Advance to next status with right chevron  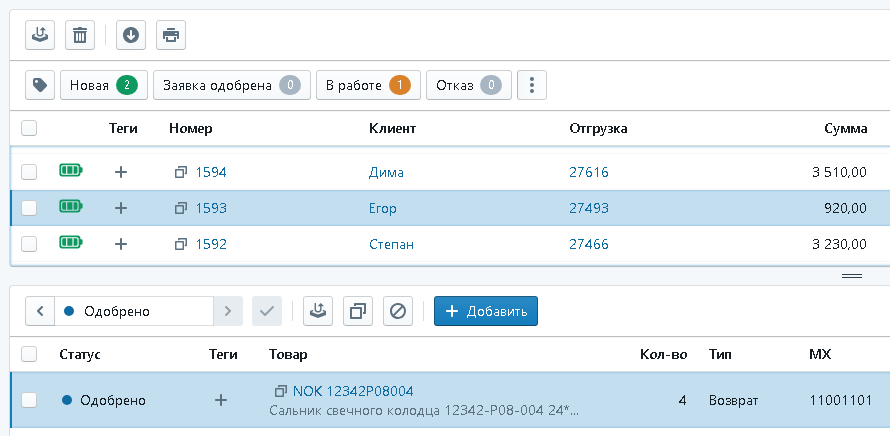(228, 311)
